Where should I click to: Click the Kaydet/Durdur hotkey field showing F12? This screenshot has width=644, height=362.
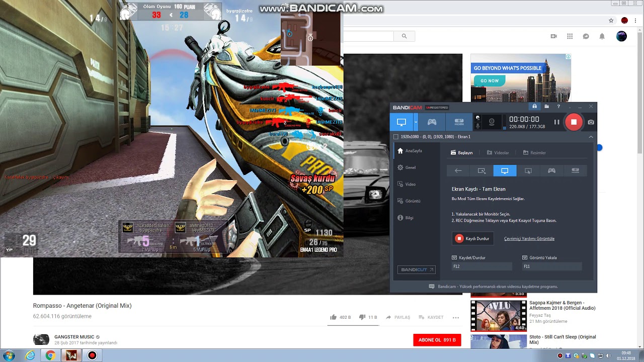coord(481,266)
